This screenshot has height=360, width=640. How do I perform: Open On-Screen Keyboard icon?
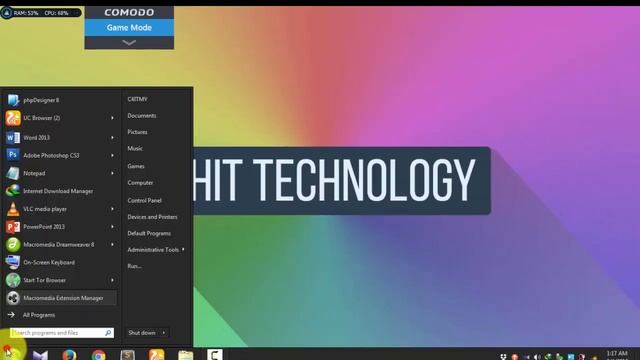click(x=13, y=262)
